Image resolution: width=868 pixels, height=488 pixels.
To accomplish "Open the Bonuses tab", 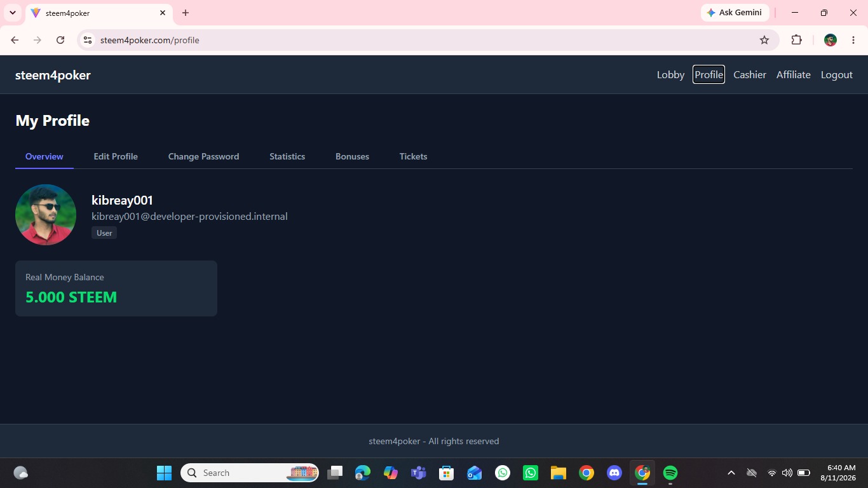I will [x=352, y=156].
